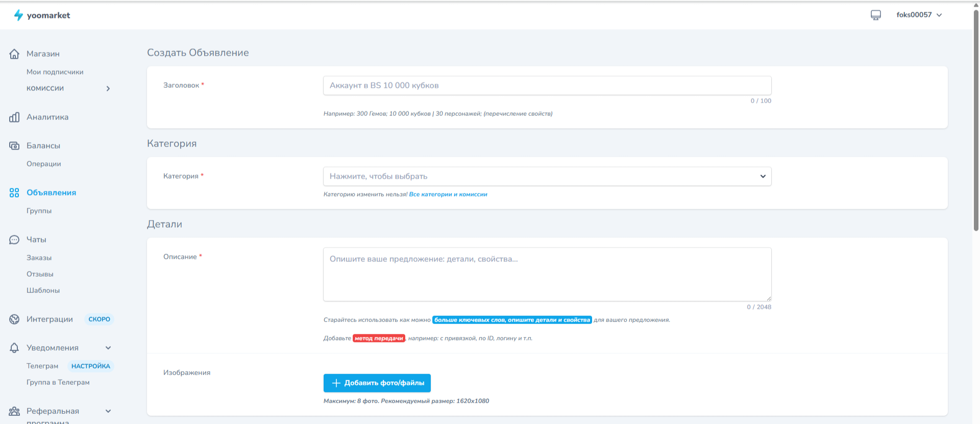980x424 pixels.
Task: Open Все категории и комиссии link
Action: point(448,194)
